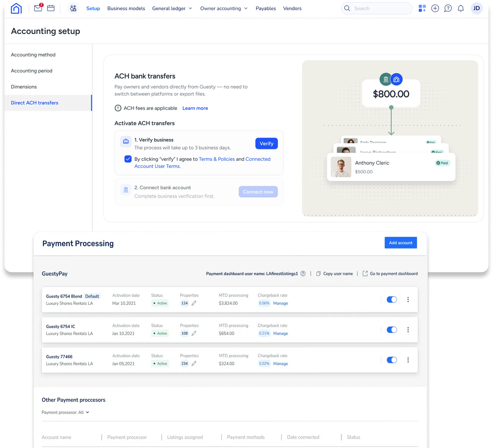Screen dimensions: 493x448
Task: Open the inbox mail icon with badge
Action: [38, 8]
